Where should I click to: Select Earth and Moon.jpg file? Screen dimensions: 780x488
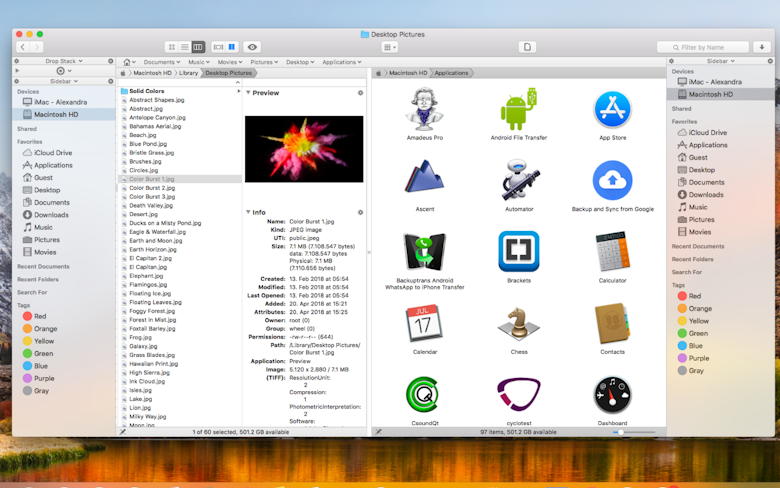click(x=156, y=241)
